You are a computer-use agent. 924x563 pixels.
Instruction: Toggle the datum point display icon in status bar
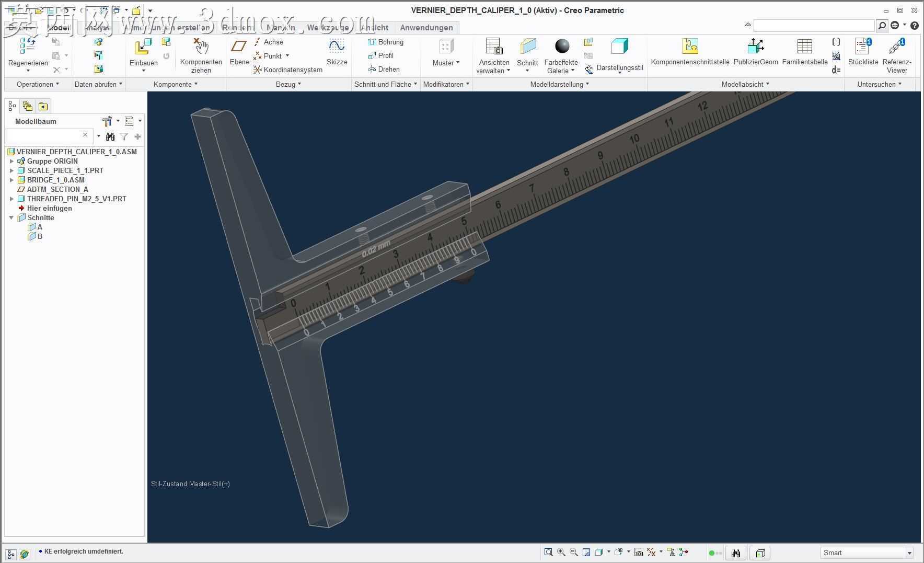(651, 552)
